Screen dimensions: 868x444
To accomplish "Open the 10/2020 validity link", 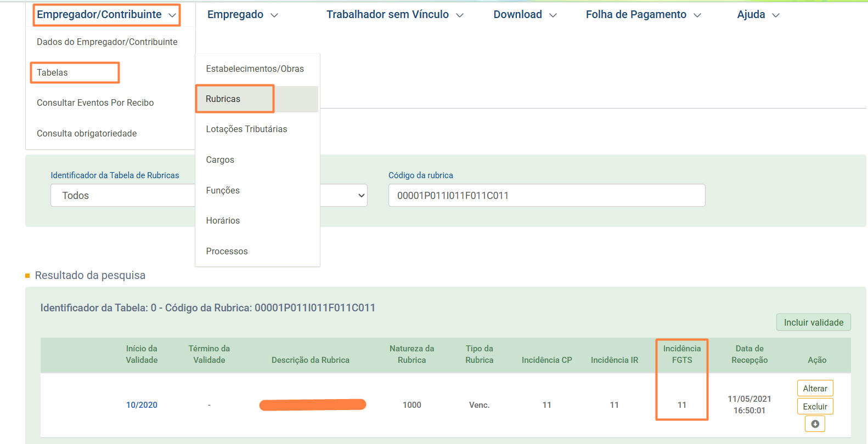I will tap(142, 405).
